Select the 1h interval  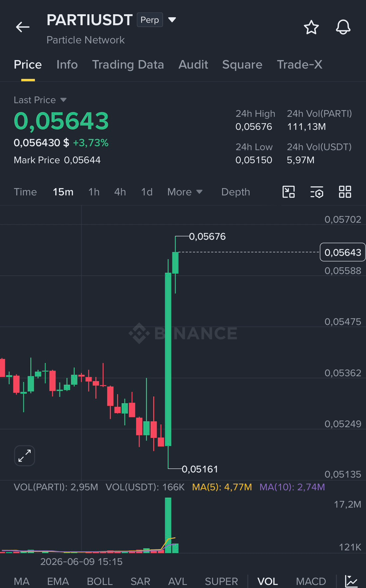tap(94, 192)
